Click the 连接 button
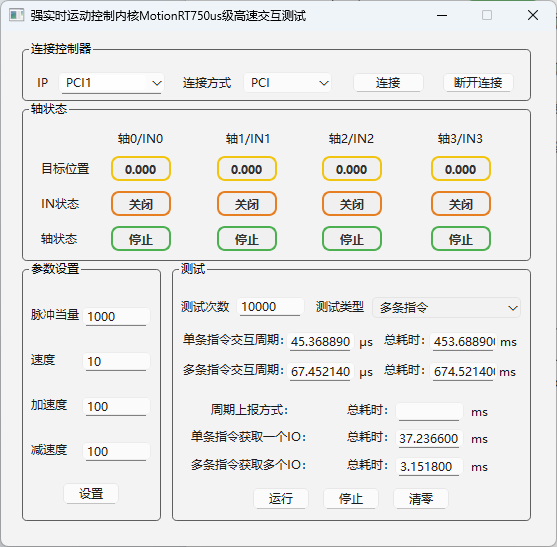Viewport: 557px width, 547px height. (x=388, y=83)
